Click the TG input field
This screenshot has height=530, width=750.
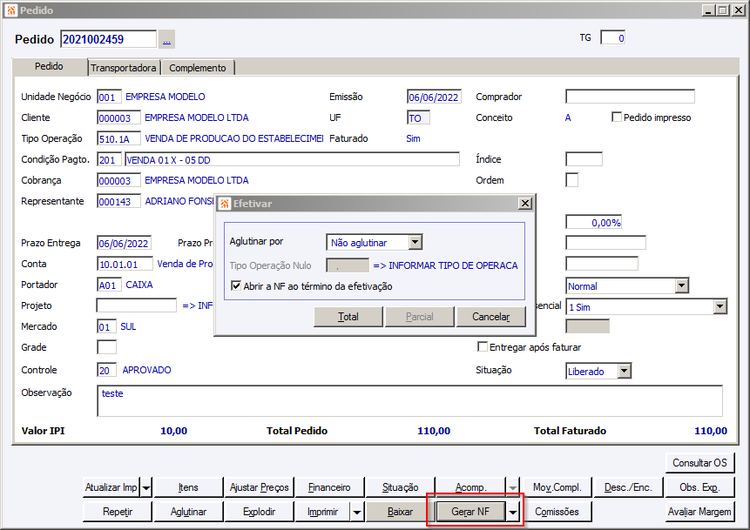coord(613,38)
